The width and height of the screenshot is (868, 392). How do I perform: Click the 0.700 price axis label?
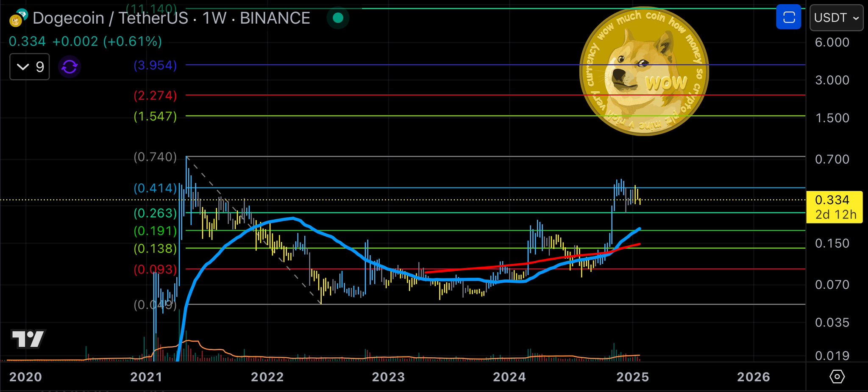(x=832, y=159)
